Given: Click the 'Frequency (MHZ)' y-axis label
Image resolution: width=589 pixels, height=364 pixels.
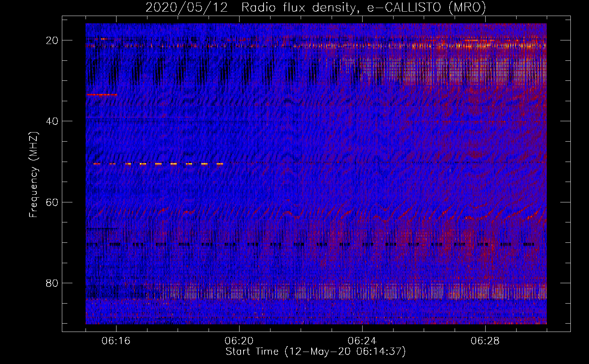Looking at the screenshot, I should [x=33, y=175].
